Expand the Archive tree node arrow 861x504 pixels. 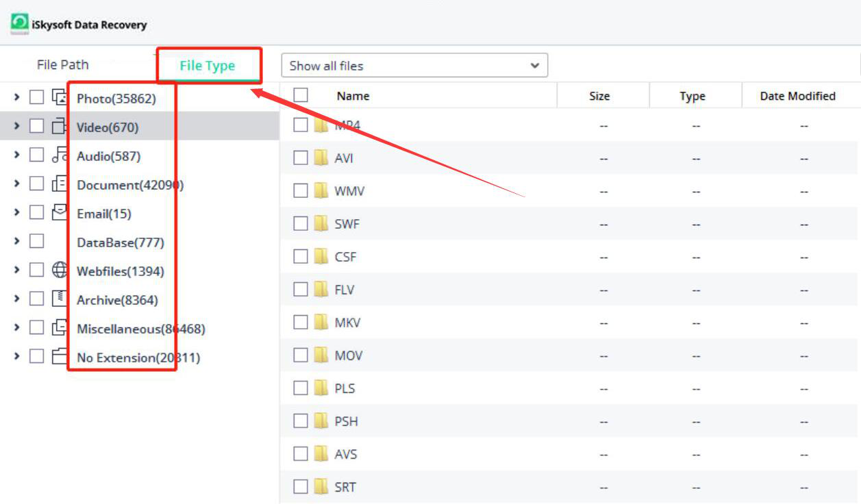[16, 299]
